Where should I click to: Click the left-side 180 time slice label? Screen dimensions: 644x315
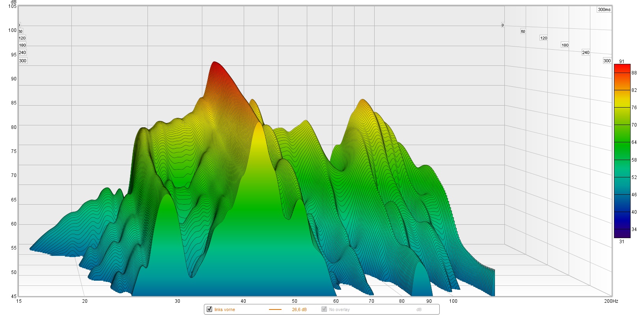[x=22, y=45]
